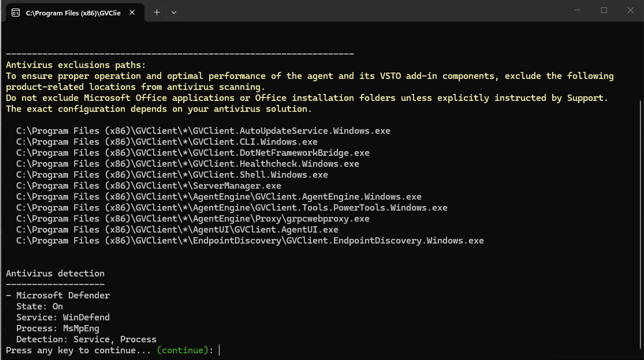Close the terminal window
644x360 pixels.
tap(630, 10)
